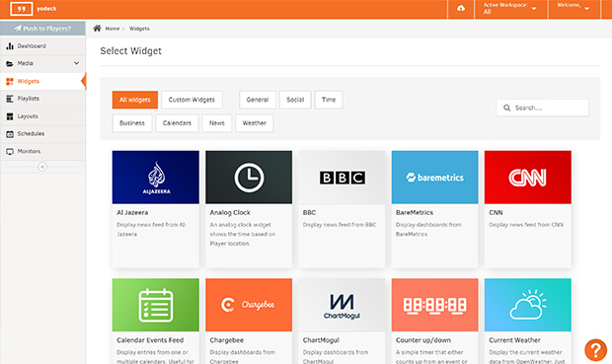612x364 pixels.
Task: Filter by Custom Widgets tab
Action: (191, 100)
